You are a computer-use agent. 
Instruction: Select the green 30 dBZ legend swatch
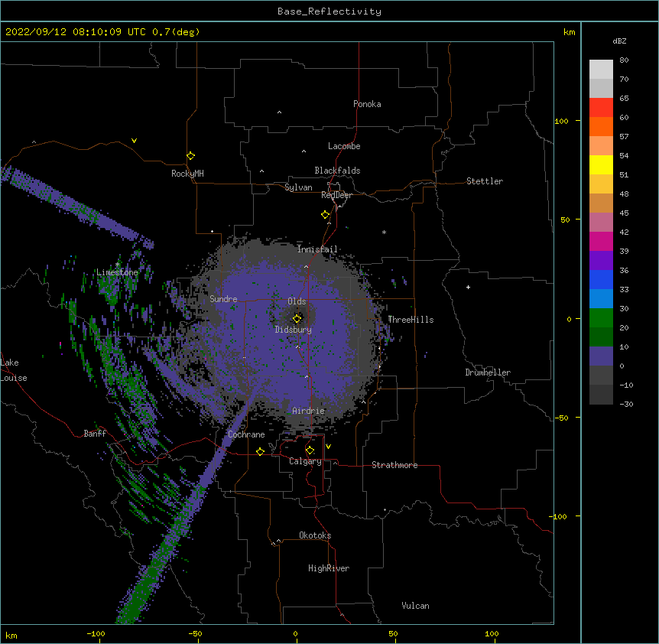[601, 318]
